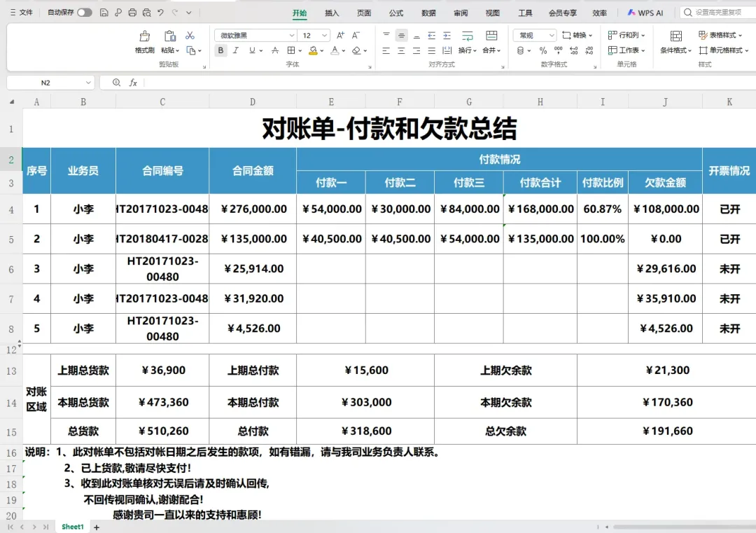Decrease decimal places
Screen dimensions: 756x533
[589, 50]
